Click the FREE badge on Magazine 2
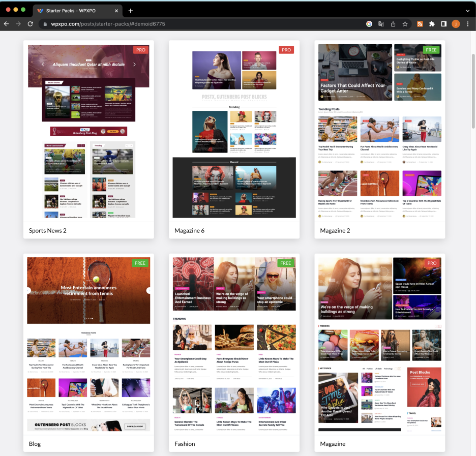This screenshot has height=456, width=476. click(431, 50)
